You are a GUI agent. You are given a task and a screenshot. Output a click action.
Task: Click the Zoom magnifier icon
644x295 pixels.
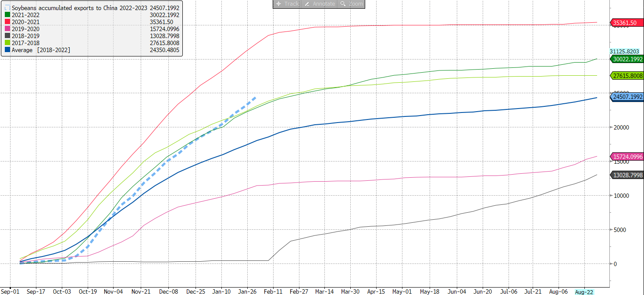[342, 4]
